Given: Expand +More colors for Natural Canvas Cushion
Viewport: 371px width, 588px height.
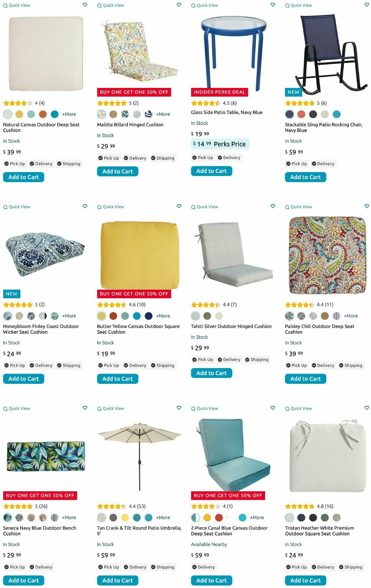Looking at the screenshot, I should (69, 114).
